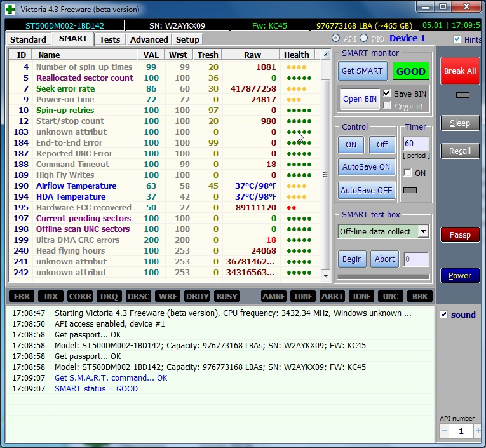Click the SMART test progress bar
Screen dimensions: 486x448
click(x=384, y=276)
